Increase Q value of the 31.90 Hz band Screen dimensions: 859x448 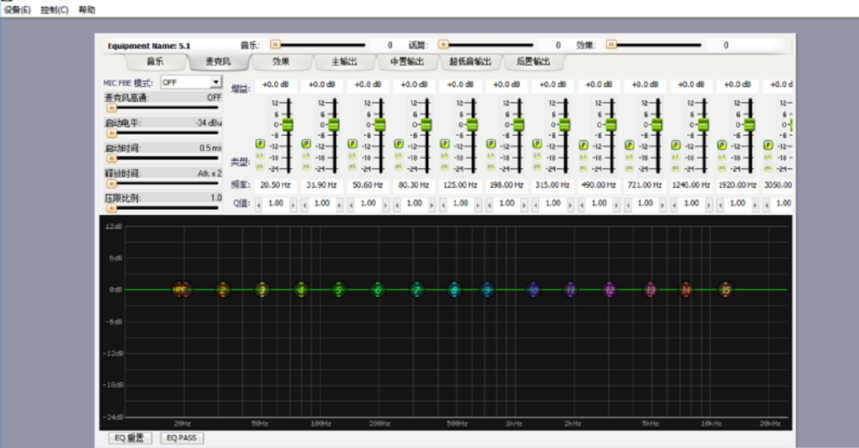tap(340, 204)
